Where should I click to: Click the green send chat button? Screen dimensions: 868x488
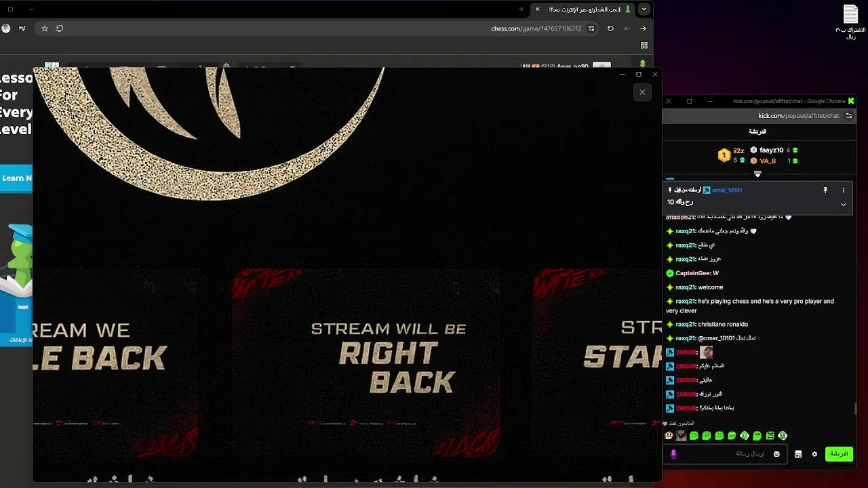pyautogui.click(x=839, y=454)
